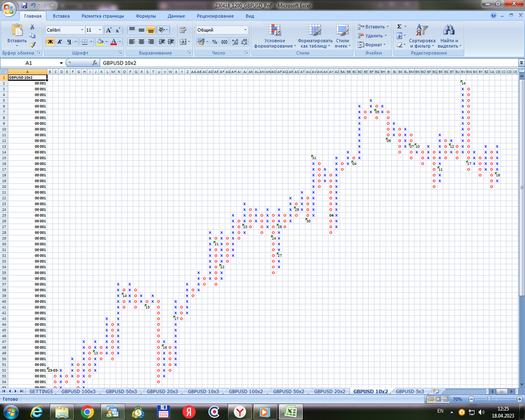Screen dimensions: 525x420
Task: Click the increase indent icon
Action: click(x=171, y=42)
